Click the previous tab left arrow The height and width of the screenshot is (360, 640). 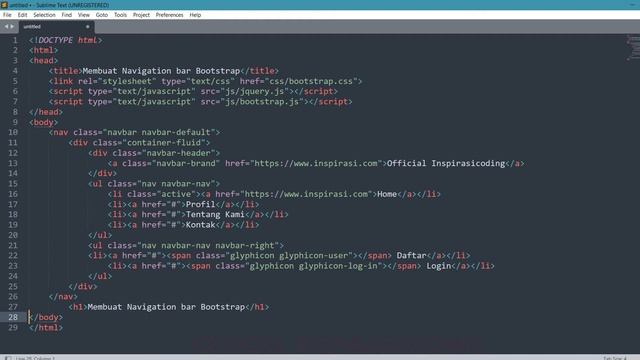click(x=6, y=27)
